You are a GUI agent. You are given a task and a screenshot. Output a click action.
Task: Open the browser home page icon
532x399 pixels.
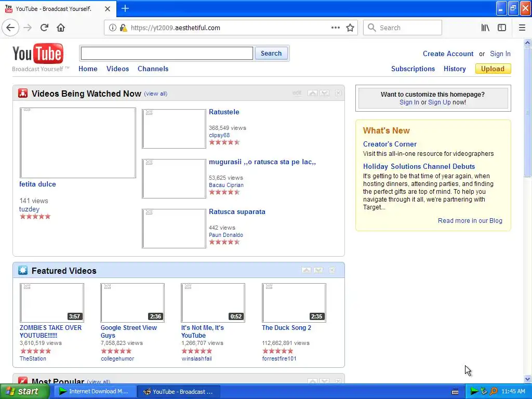coord(61,28)
